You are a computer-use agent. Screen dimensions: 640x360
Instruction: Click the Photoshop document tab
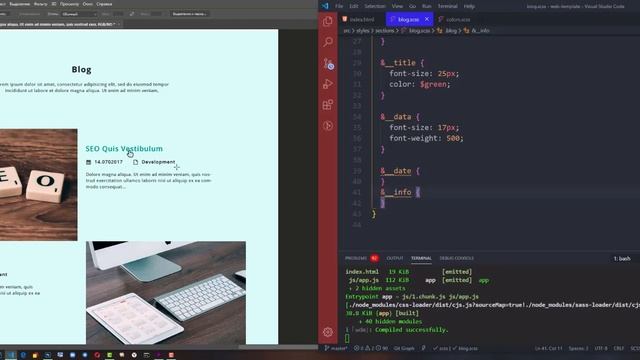point(60,24)
